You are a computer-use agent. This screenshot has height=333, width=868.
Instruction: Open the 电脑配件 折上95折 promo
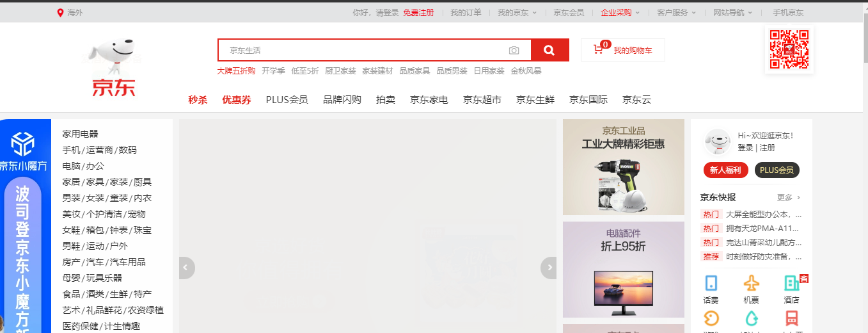click(x=624, y=270)
